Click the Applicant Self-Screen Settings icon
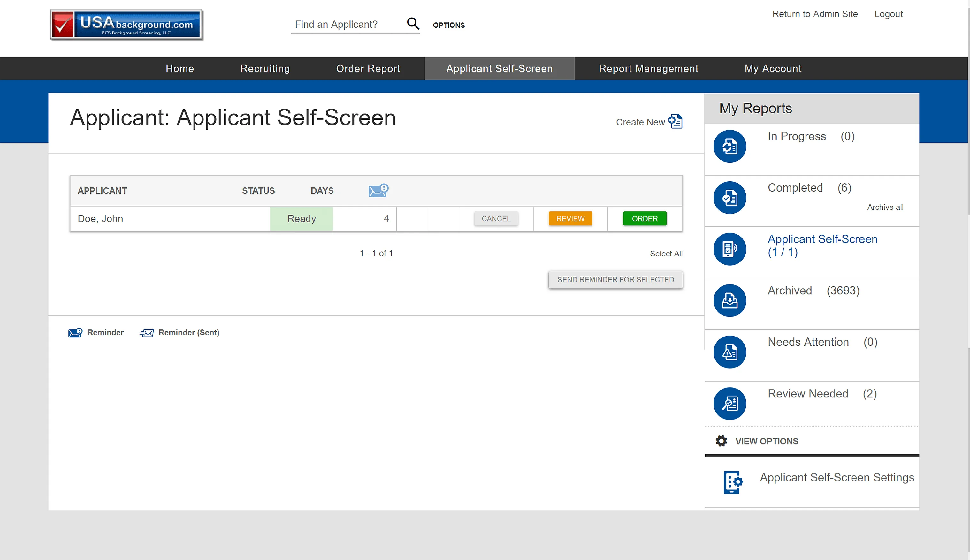 [x=732, y=482]
